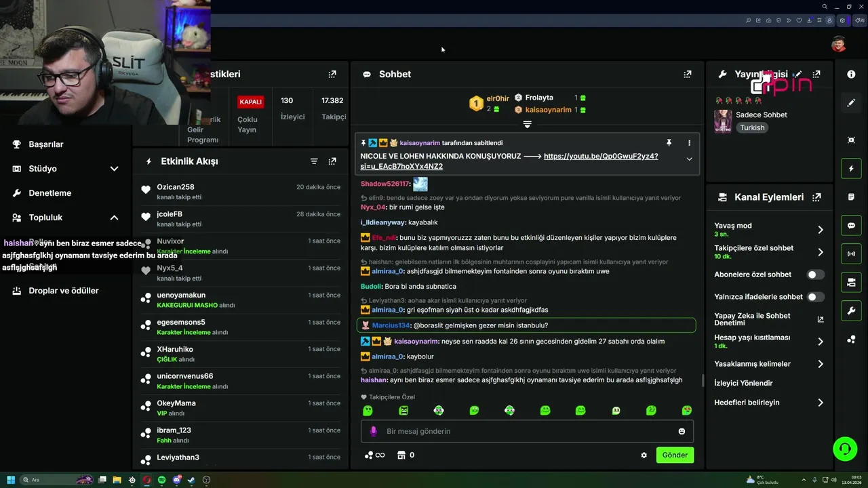The image size is (868, 488).
Task: Click the Gönder send button
Action: 675,455
